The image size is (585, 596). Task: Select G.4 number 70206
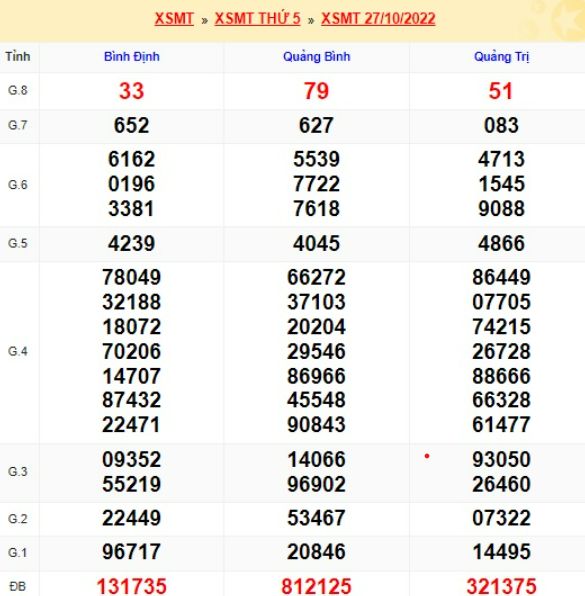[x=132, y=351]
